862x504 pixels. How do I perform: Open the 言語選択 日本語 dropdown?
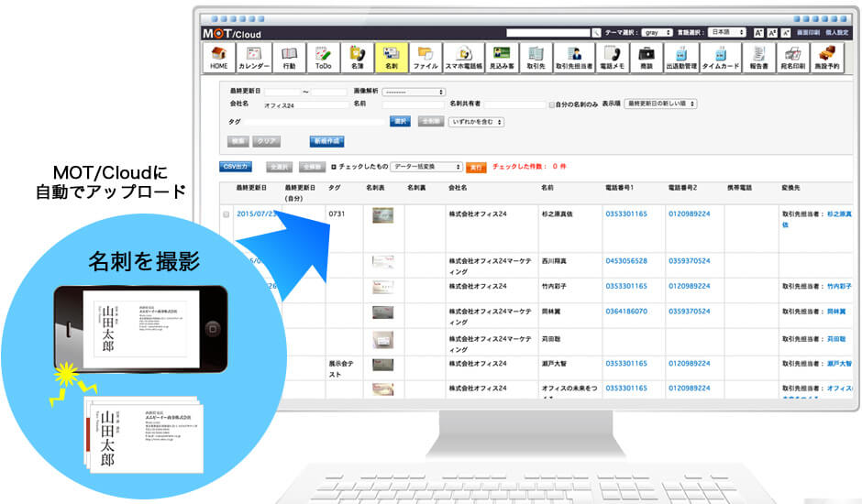[727, 32]
